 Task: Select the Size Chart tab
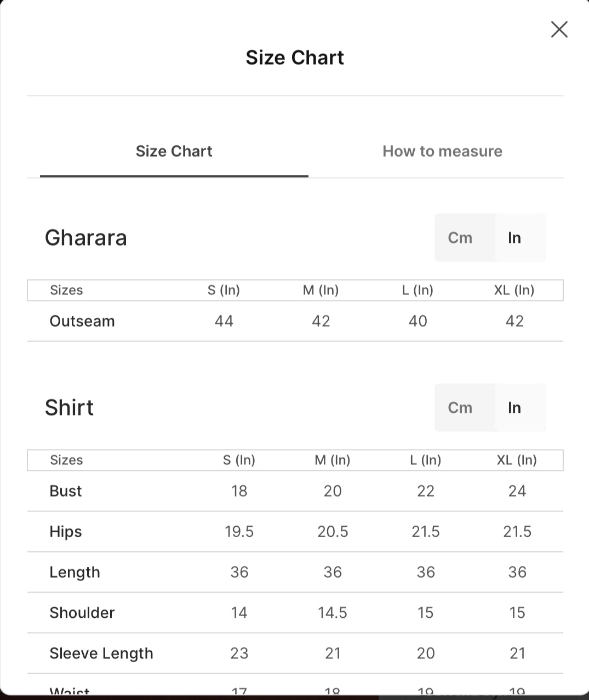174,151
